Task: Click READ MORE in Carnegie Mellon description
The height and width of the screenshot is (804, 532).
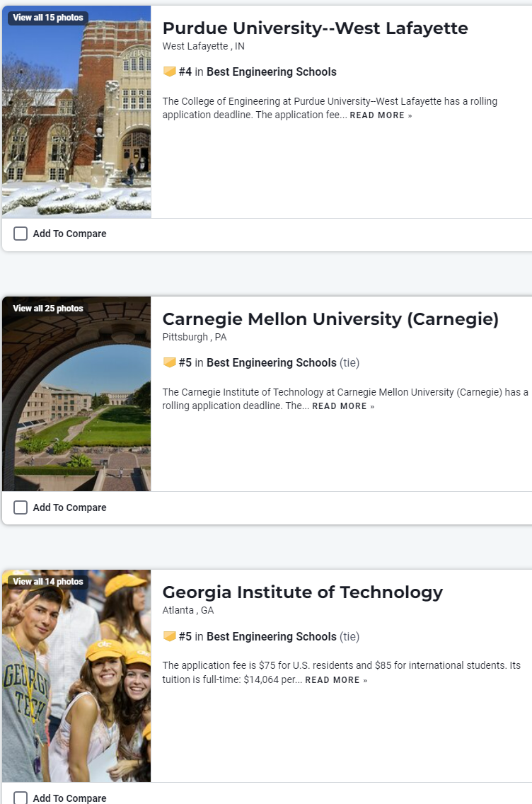Action: click(343, 406)
